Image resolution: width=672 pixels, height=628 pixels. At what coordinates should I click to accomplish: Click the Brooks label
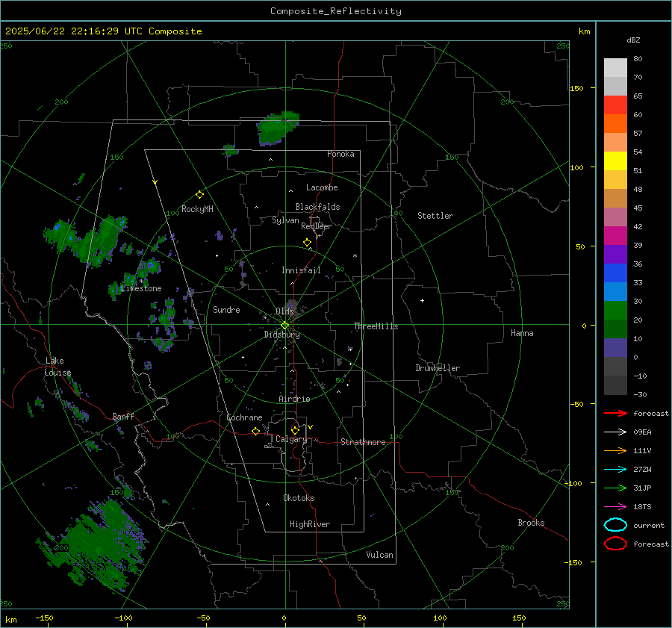coord(531,523)
